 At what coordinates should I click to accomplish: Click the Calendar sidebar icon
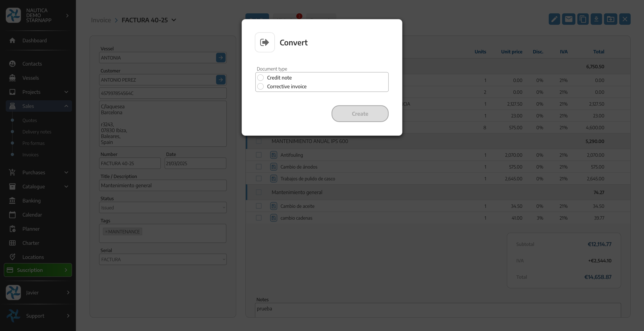[x=12, y=215]
